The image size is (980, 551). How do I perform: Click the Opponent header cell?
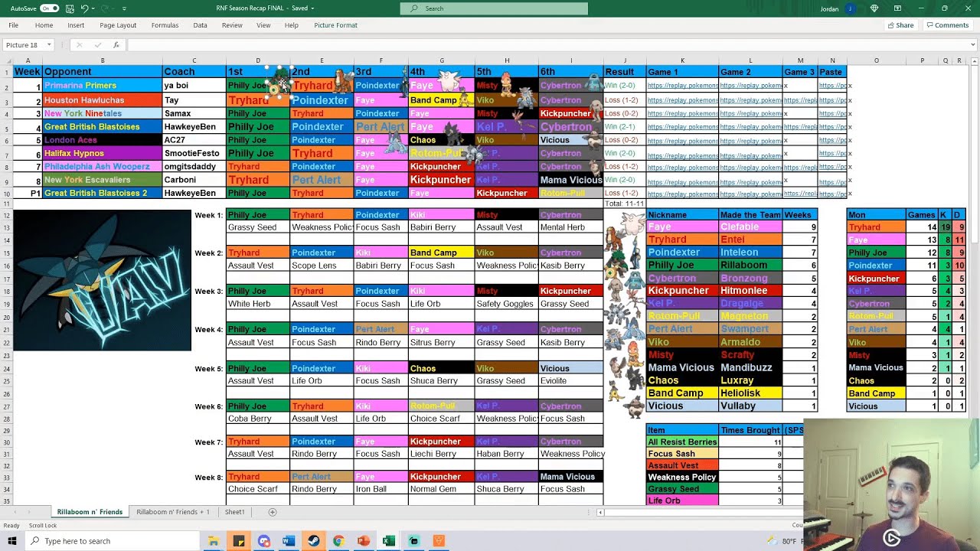click(x=102, y=72)
